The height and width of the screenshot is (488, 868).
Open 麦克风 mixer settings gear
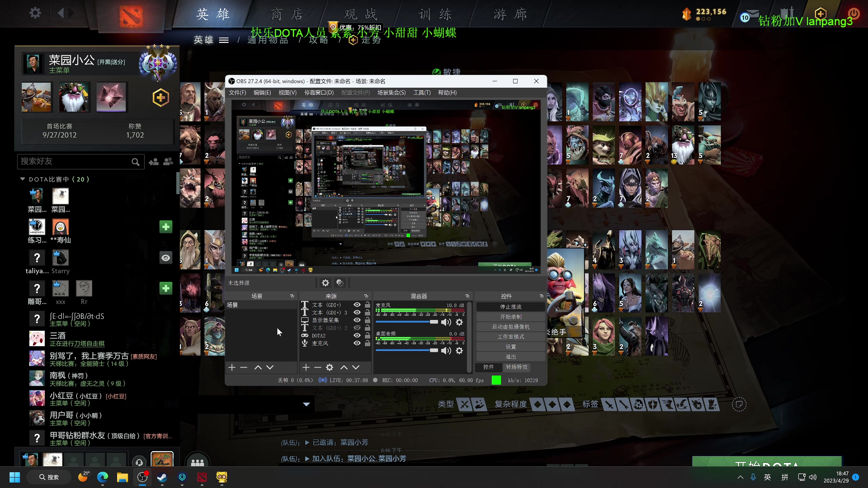click(x=459, y=322)
